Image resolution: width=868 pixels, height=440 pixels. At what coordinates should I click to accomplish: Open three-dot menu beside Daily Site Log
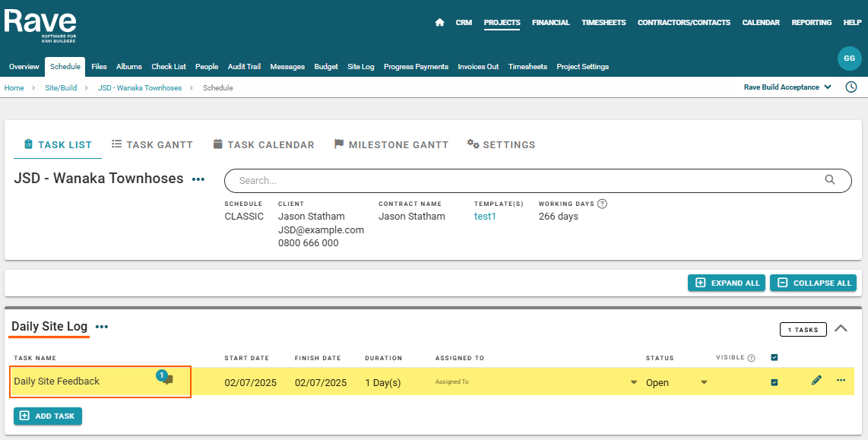(102, 327)
